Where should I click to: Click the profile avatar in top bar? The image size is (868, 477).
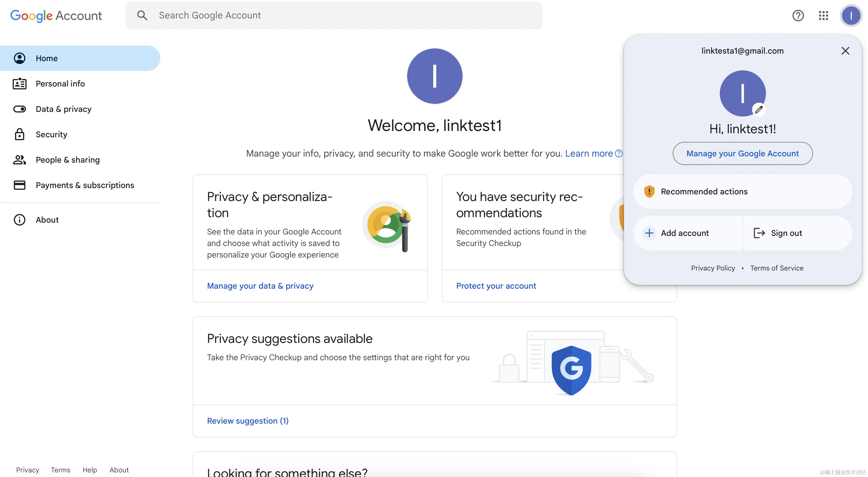850,16
